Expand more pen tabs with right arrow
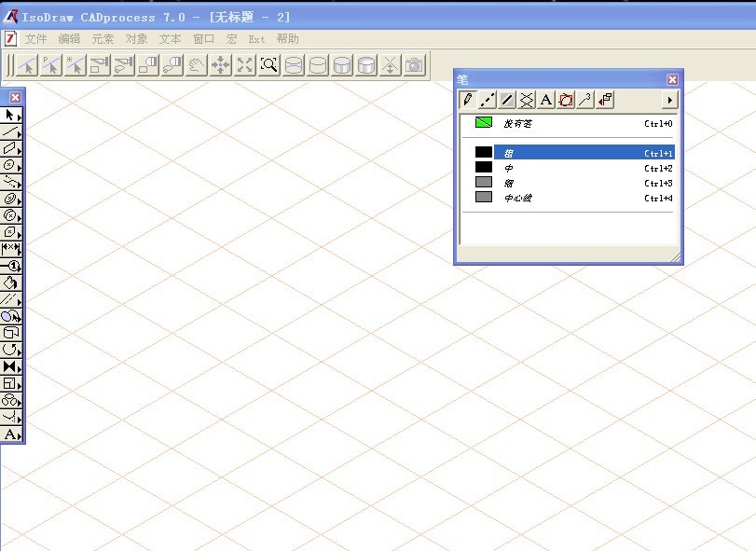 point(670,100)
